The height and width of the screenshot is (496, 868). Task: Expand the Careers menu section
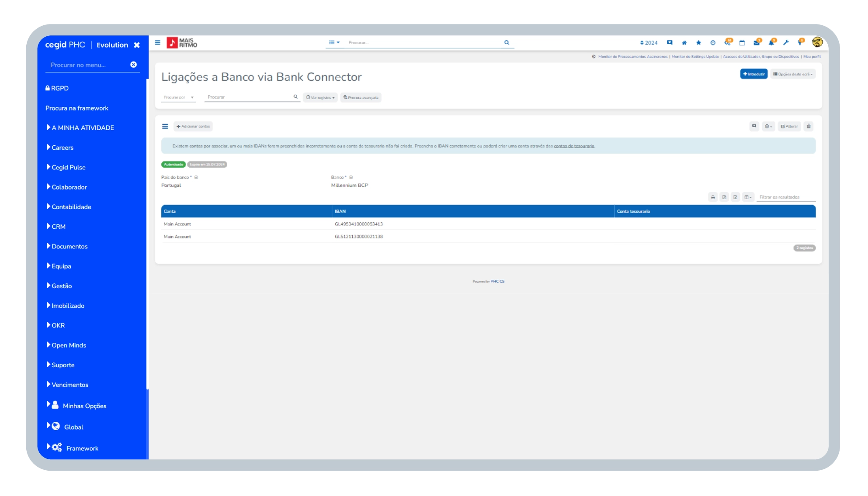coord(60,148)
